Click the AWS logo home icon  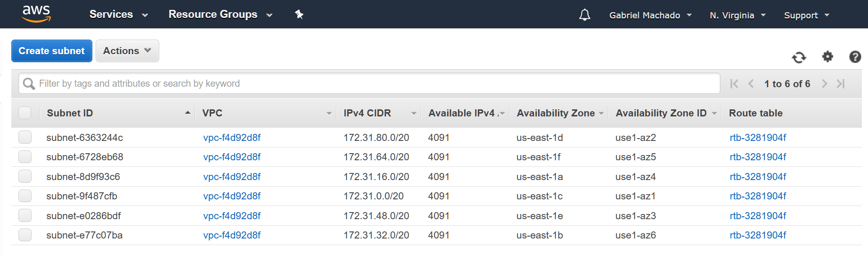pos(36,14)
